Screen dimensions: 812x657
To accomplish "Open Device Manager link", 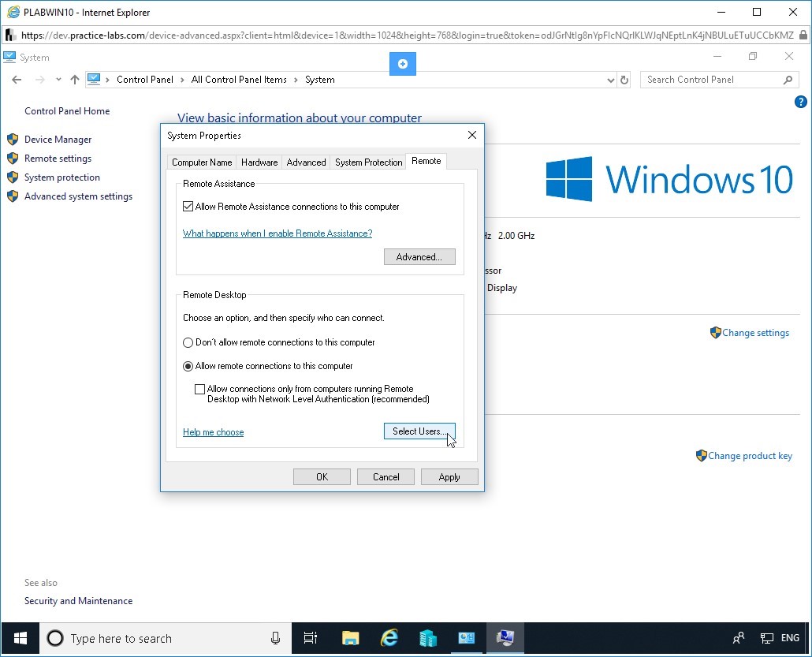I will [58, 140].
